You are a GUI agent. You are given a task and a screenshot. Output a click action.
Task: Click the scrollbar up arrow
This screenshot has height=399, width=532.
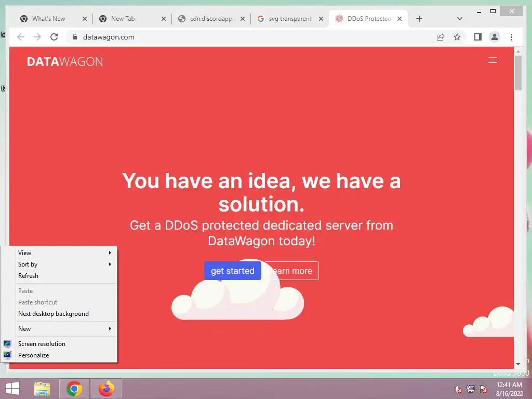point(518,51)
